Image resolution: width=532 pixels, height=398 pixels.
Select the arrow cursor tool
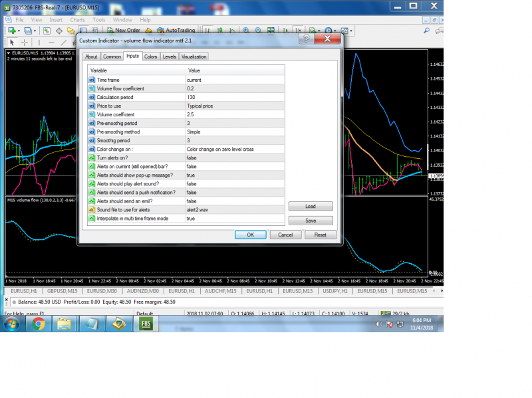tap(11, 42)
